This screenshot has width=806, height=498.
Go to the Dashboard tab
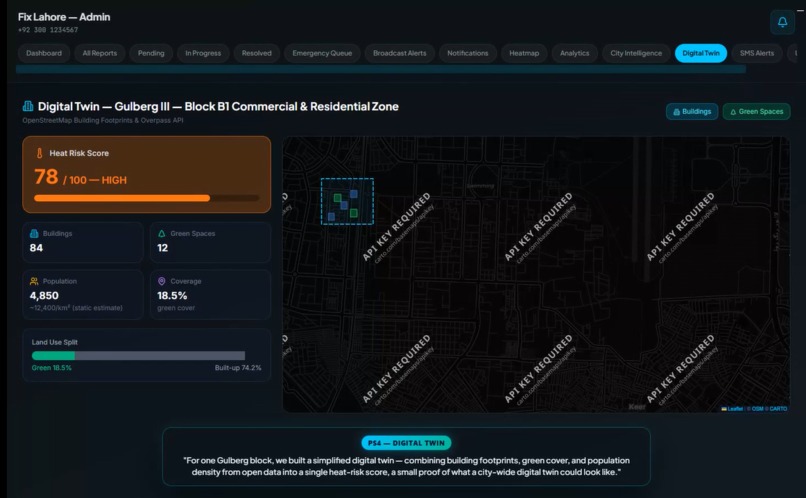click(x=44, y=53)
